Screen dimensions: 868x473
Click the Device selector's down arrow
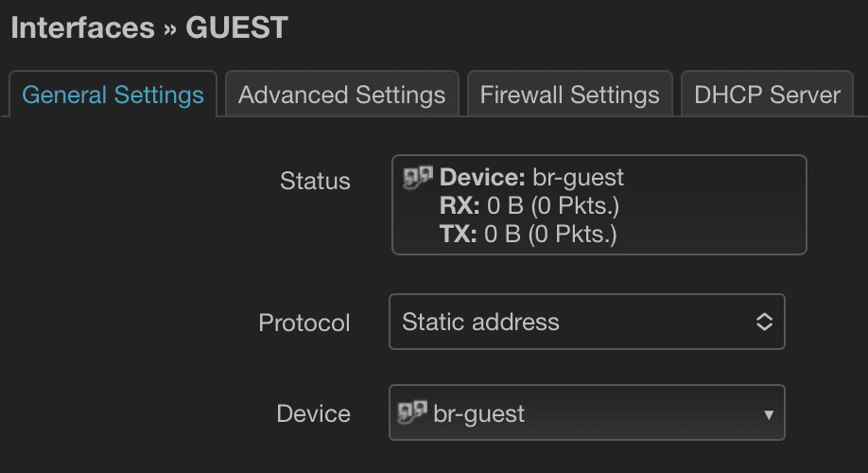point(768,414)
